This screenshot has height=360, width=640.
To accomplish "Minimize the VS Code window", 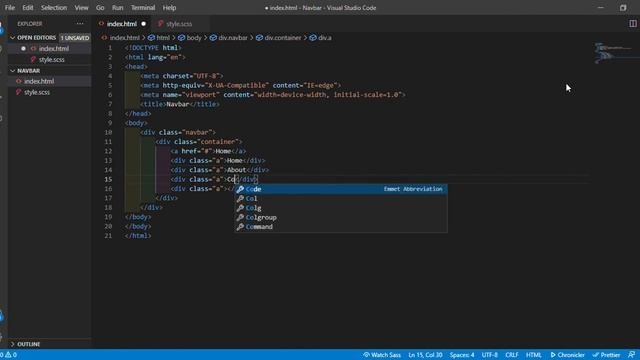I will click(600, 8).
